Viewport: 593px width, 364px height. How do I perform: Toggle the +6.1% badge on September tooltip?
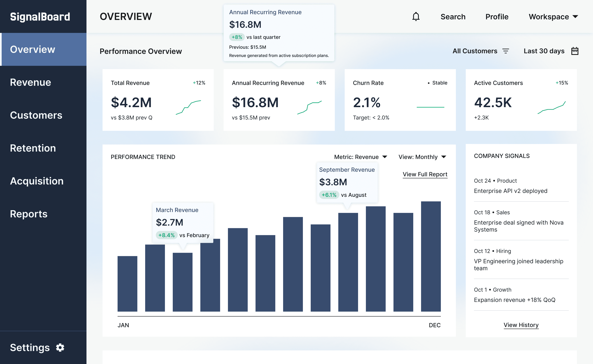point(329,195)
